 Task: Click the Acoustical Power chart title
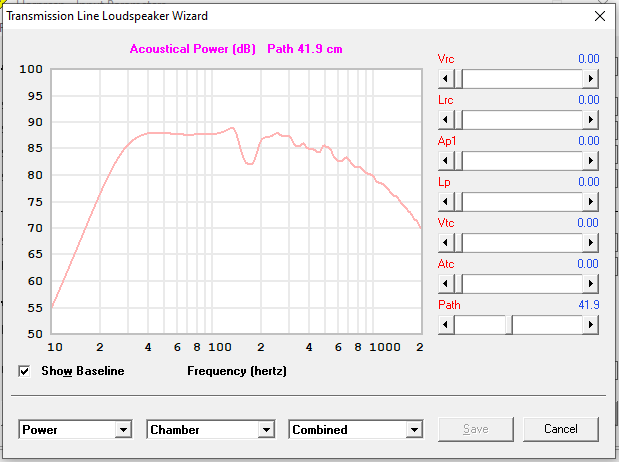point(236,49)
